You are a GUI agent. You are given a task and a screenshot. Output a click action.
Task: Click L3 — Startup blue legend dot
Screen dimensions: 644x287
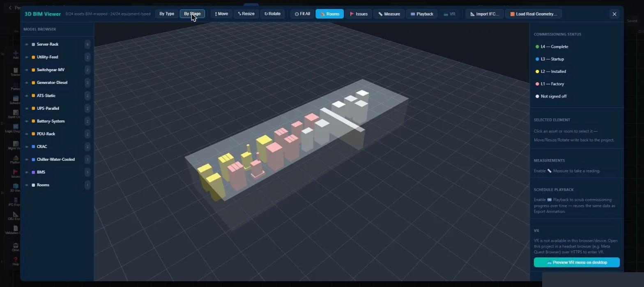(537, 59)
